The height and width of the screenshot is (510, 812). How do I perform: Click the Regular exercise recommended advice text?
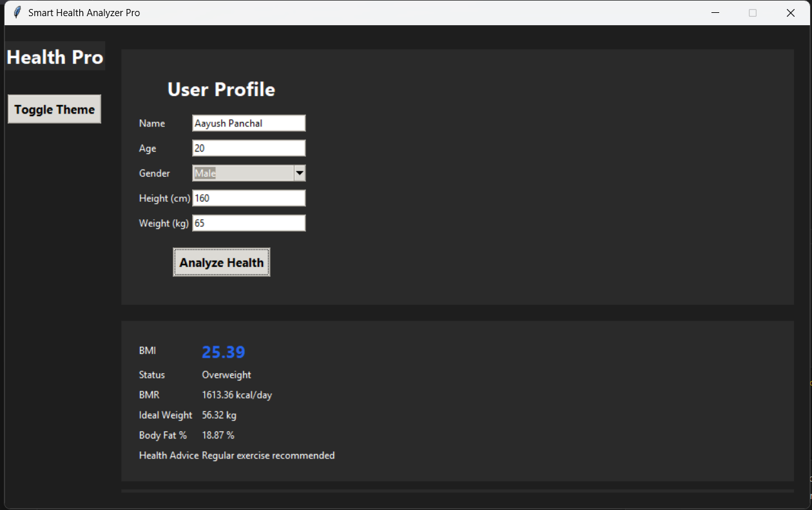(x=268, y=455)
